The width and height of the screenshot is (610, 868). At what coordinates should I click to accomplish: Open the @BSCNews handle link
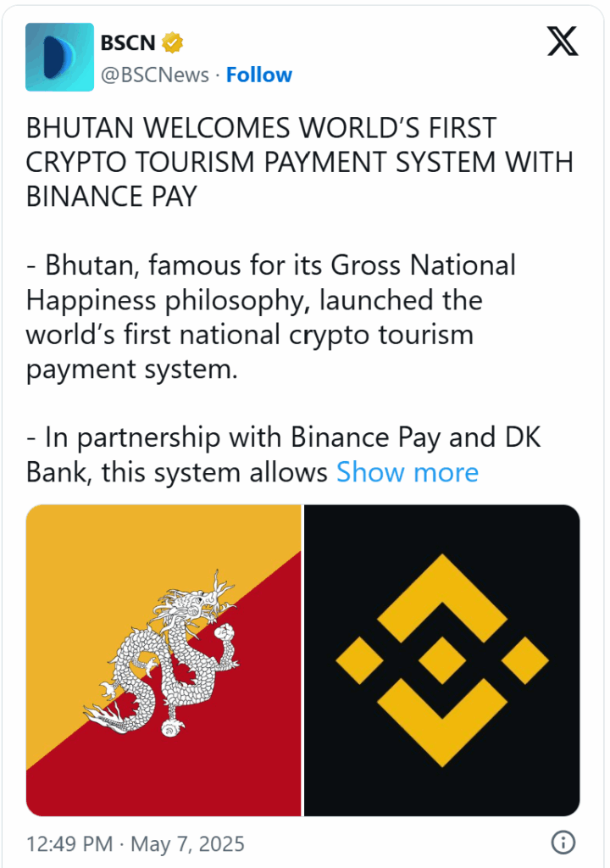(154, 75)
